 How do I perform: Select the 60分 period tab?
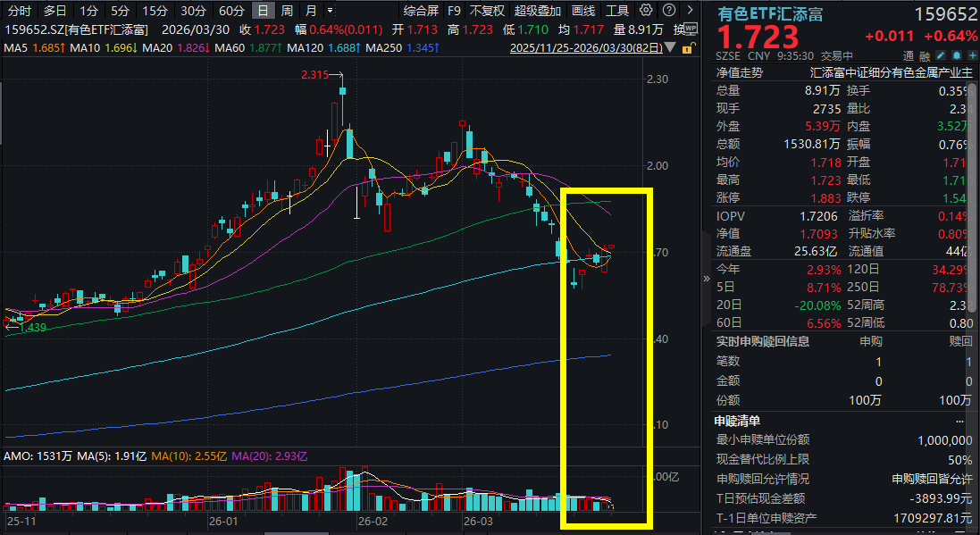(231, 11)
